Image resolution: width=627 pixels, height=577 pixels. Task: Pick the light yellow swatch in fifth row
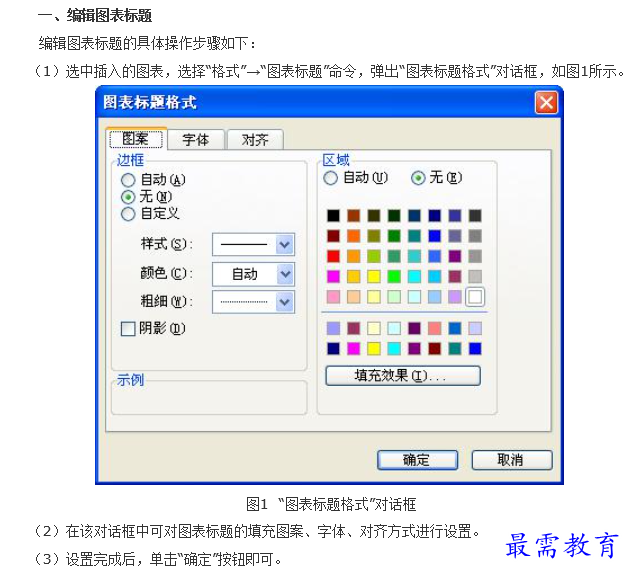click(x=374, y=297)
